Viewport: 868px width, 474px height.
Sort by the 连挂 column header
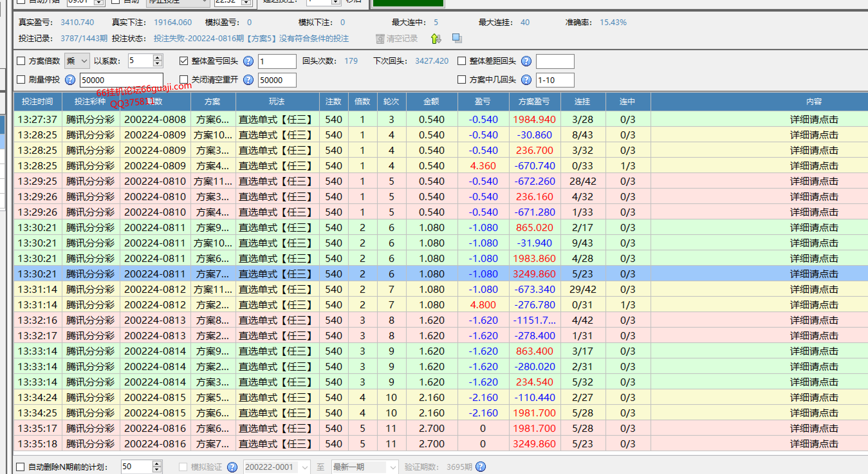583,101
